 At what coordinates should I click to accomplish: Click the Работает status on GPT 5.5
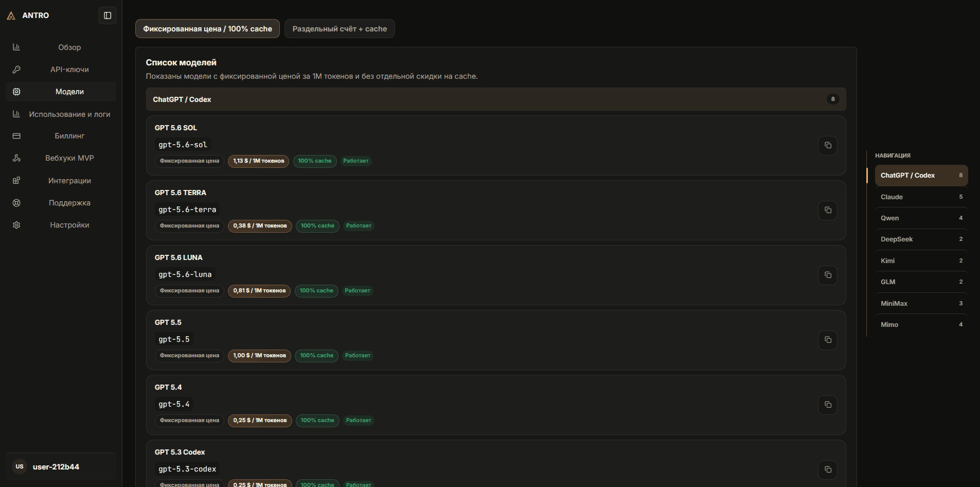[x=358, y=356]
